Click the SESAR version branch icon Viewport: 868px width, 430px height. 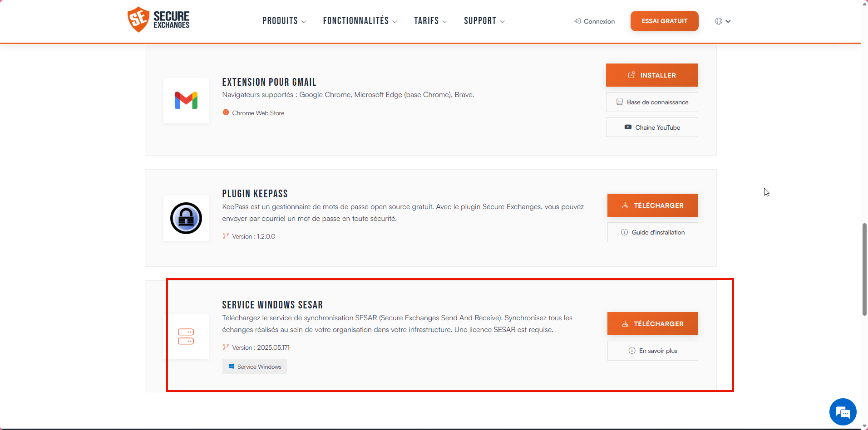coord(226,347)
